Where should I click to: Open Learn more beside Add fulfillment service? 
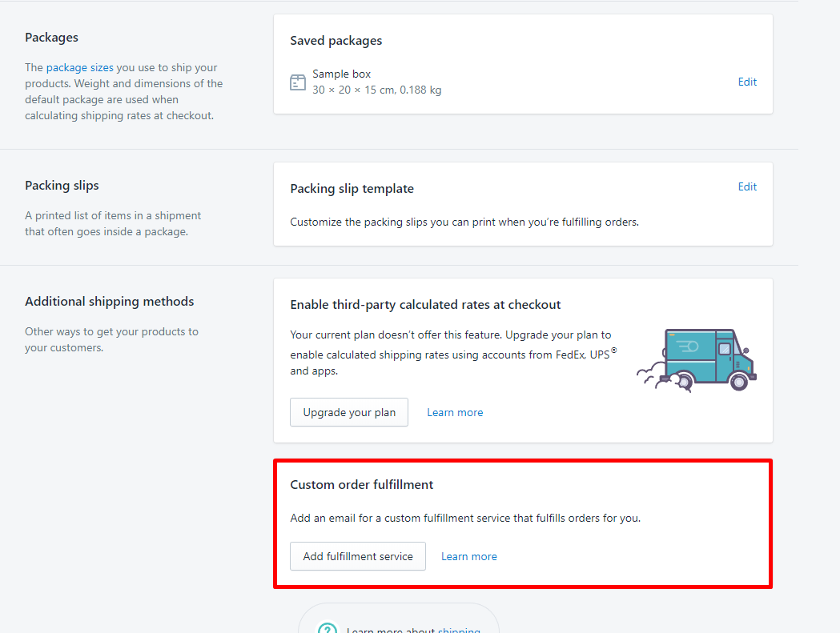coord(469,556)
